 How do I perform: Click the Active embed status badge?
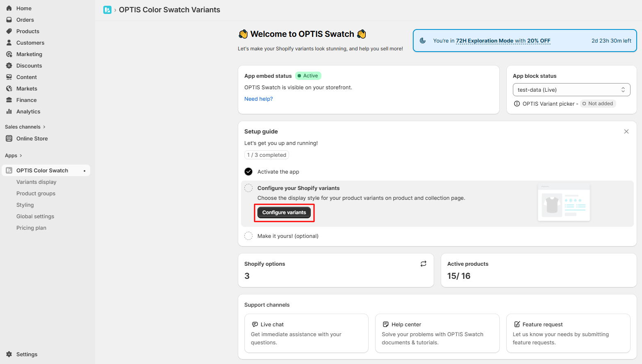click(308, 76)
